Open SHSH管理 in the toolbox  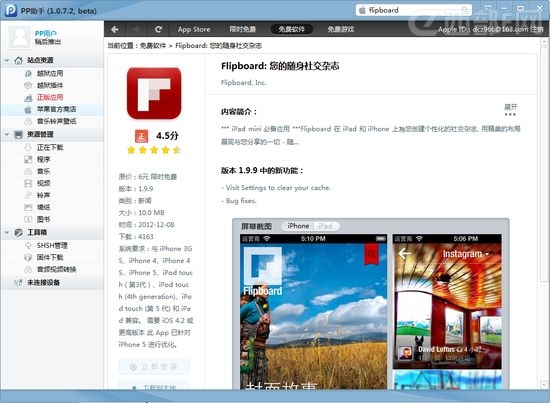pos(52,245)
